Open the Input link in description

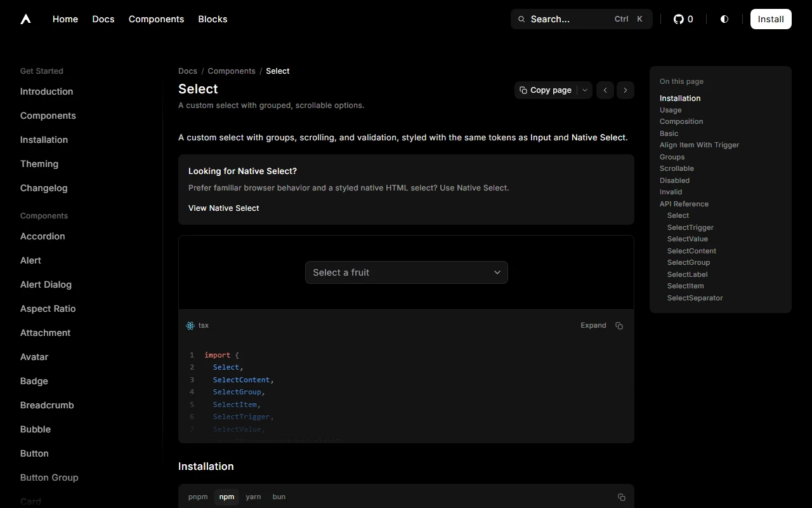540,137
